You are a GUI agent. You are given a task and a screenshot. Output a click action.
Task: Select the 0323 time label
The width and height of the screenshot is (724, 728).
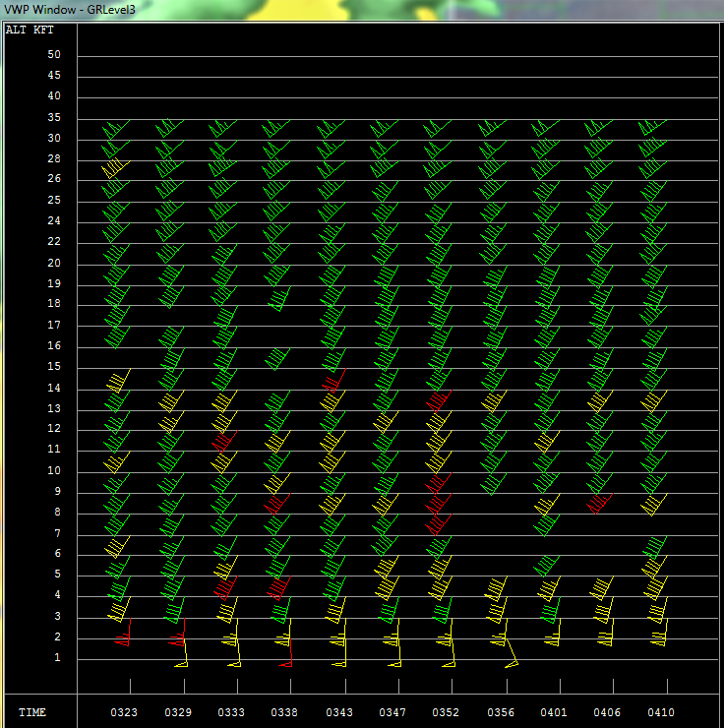tap(124, 712)
